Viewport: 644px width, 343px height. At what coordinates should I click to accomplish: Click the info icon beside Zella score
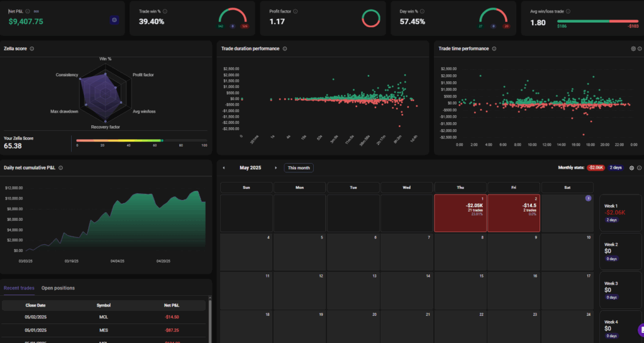[31, 48]
